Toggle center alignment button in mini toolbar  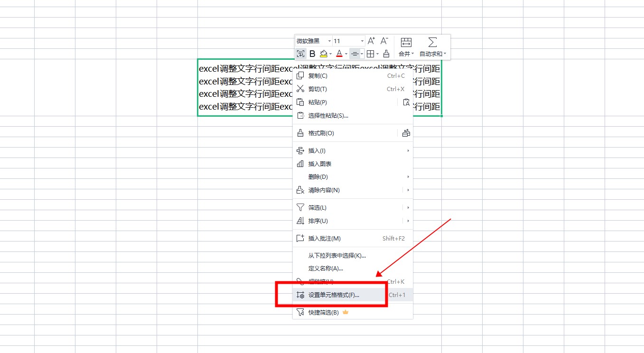(355, 54)
